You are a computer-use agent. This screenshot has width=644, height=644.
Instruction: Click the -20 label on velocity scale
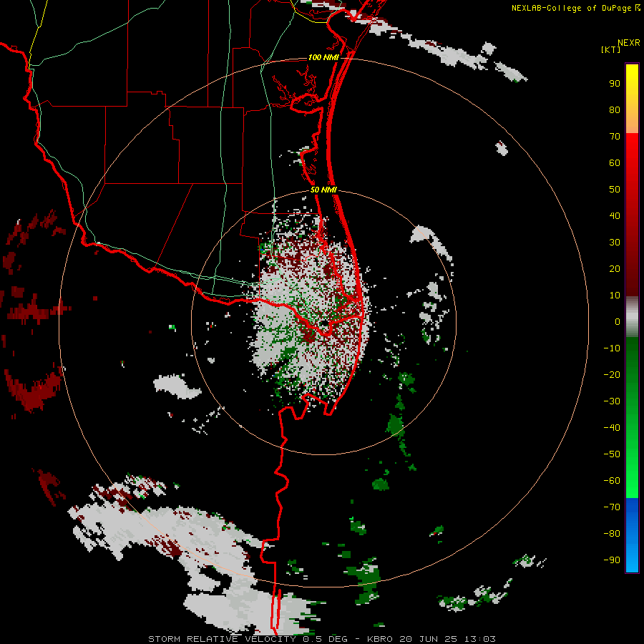(612, 374)
